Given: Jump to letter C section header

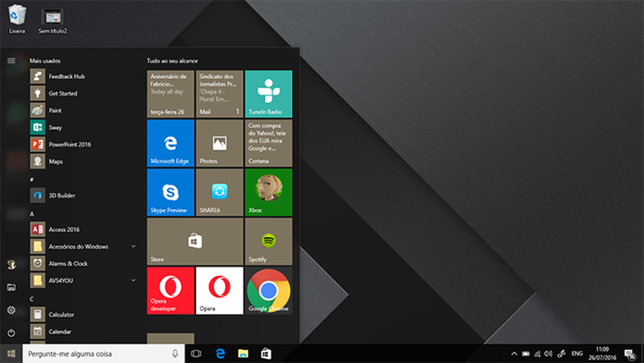Looking at the screenshot, I should tap(31, 299).
